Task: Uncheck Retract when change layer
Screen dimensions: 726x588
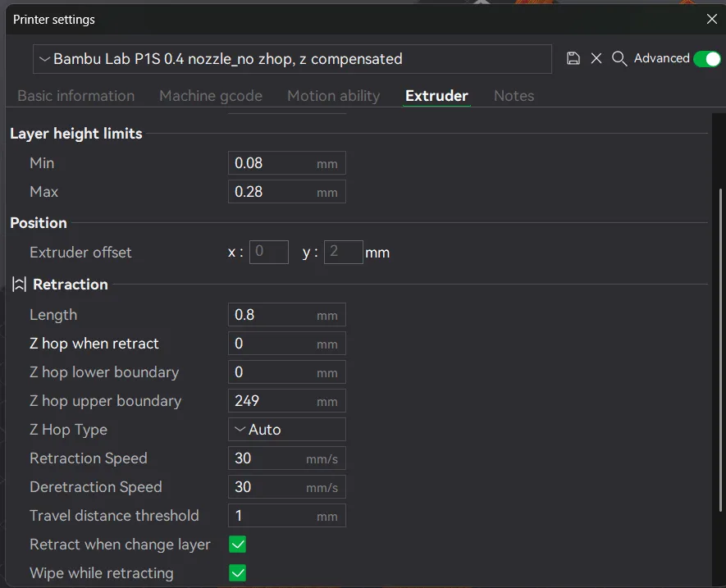Action: [238, 545]
